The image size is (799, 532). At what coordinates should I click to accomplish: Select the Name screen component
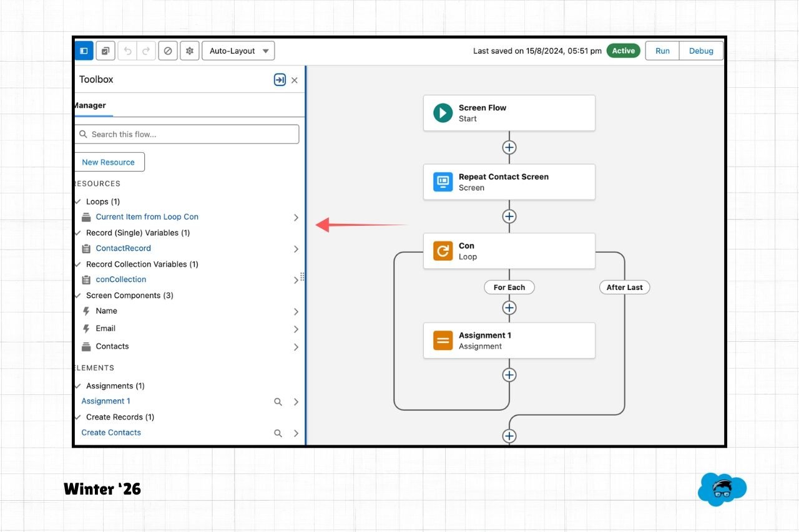[107, 311]
